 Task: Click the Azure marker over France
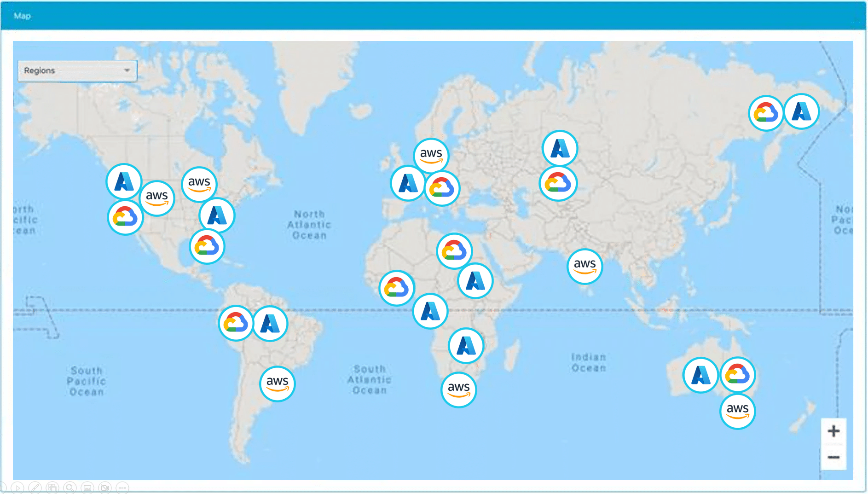tap(408, 183)
